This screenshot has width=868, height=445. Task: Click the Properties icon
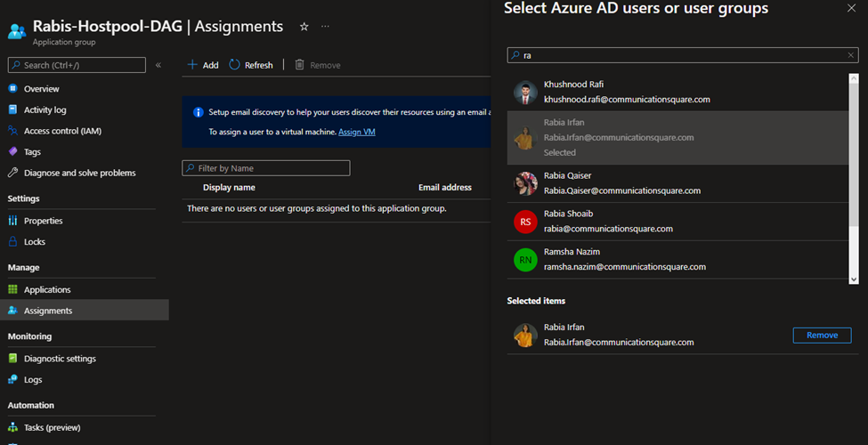(12, 221)
